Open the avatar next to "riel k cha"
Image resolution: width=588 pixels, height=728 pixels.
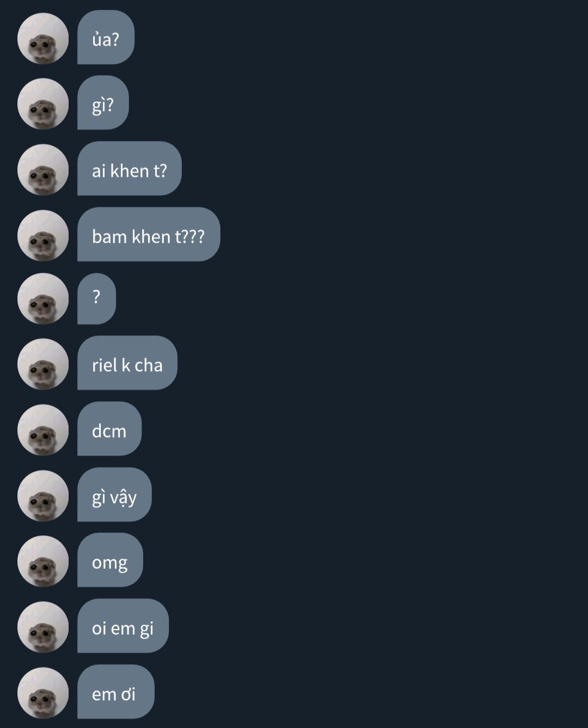coord(43,364)
